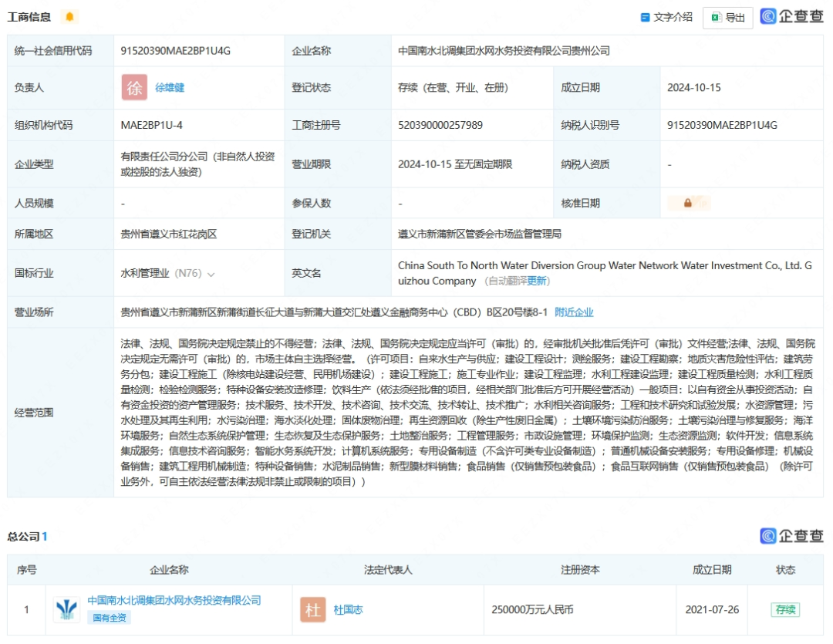This screenshot has width=833, height=644.
Task: Click the locked 核准日期 VIP icon
Action: tap(689, 203)
